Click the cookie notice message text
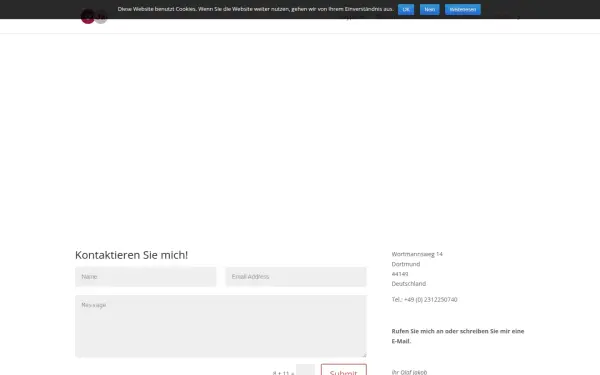Image resolution: width=600 pixels, height=375 pixels. pyautogui.click(x=255, y=9)
